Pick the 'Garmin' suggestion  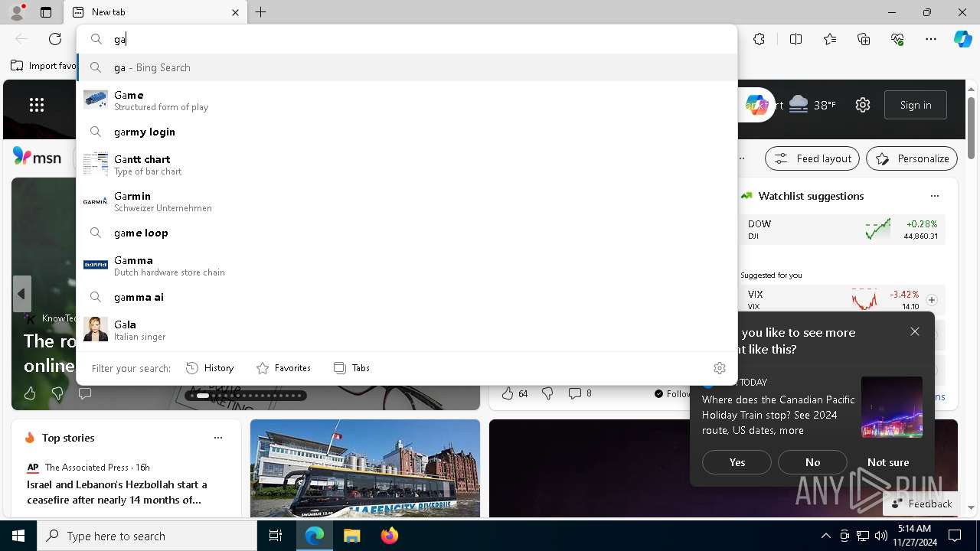[x=407, y=201]
